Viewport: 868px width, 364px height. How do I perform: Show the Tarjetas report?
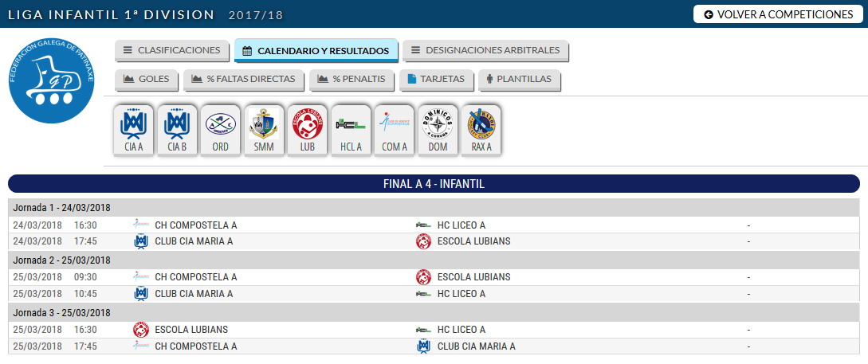pyautogui.click(x=436, y=79)
